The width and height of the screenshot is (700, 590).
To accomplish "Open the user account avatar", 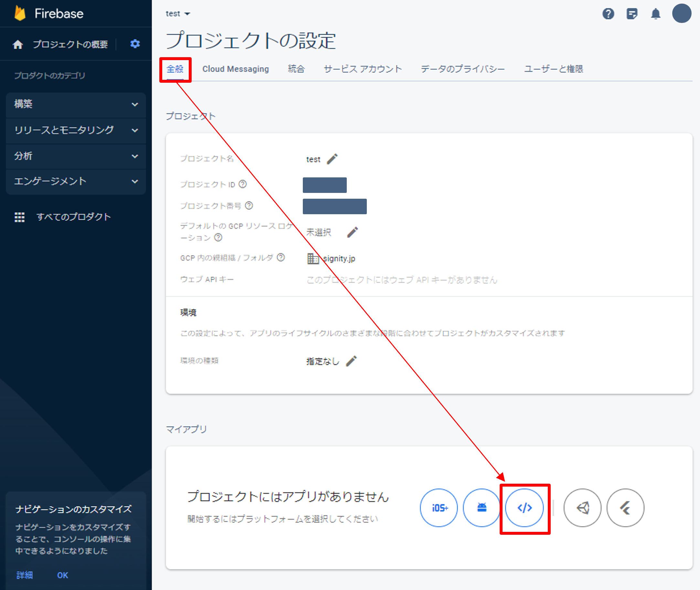I will 682,13.
